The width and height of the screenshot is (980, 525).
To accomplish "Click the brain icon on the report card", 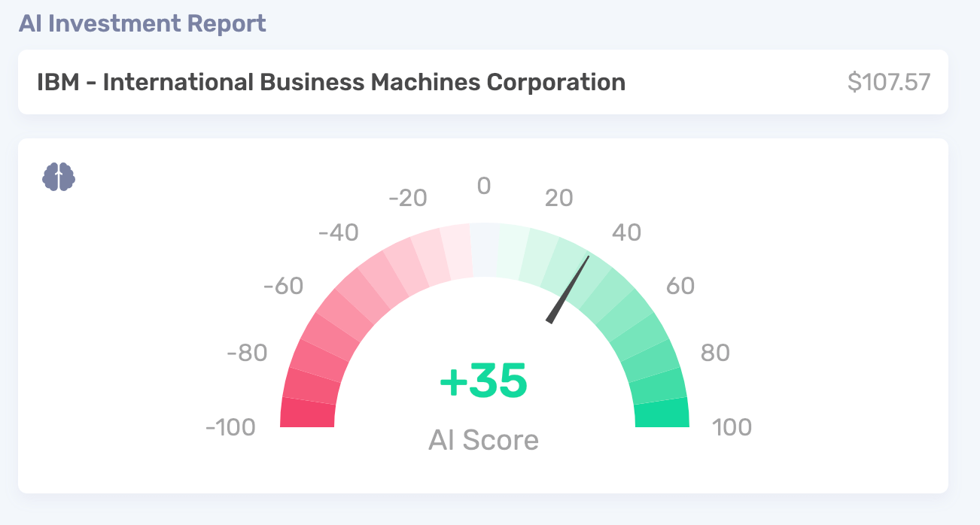I will 59,178.
